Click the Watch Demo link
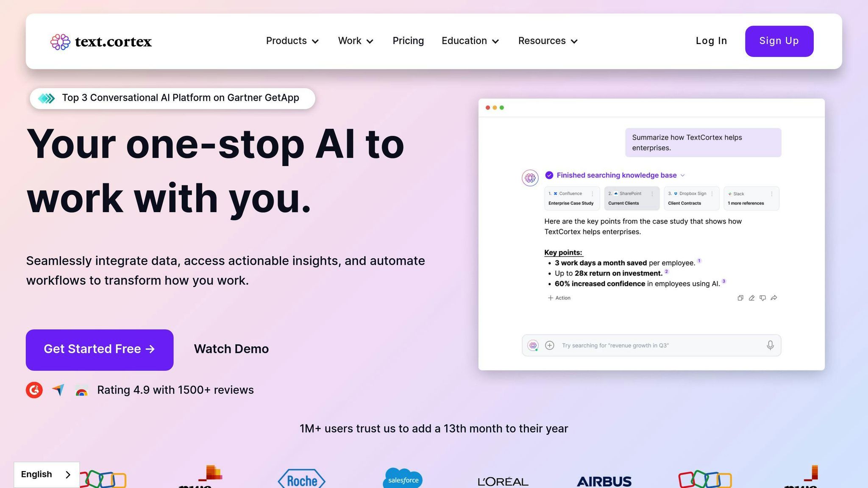868x488 pixels. point(231,349)
